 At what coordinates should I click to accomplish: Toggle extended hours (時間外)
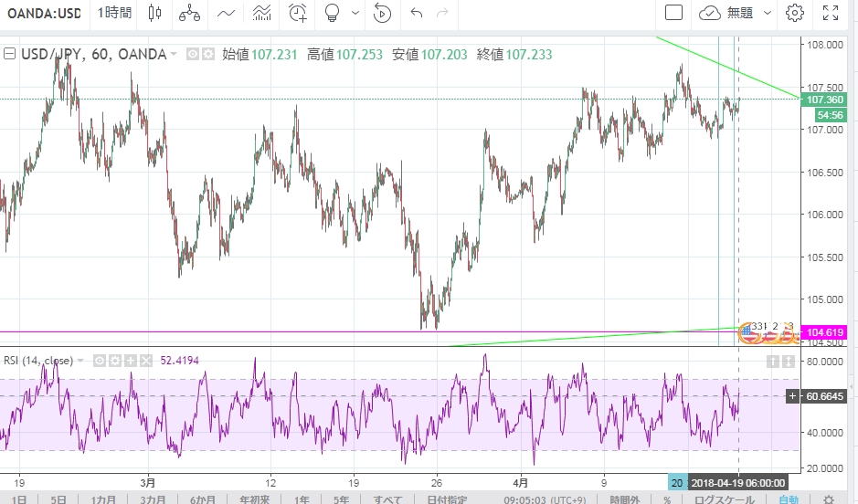click(625, 499)
